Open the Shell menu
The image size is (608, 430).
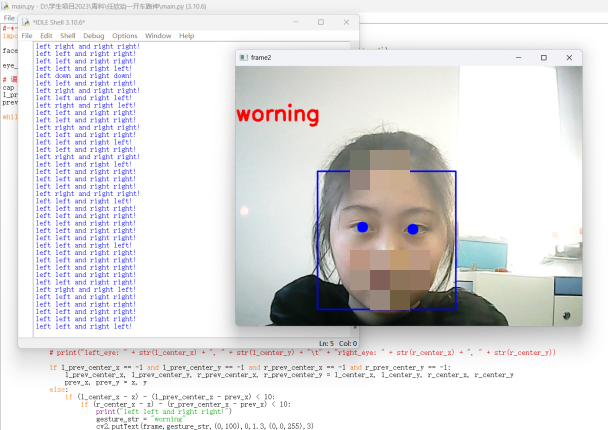click(68, 35)
